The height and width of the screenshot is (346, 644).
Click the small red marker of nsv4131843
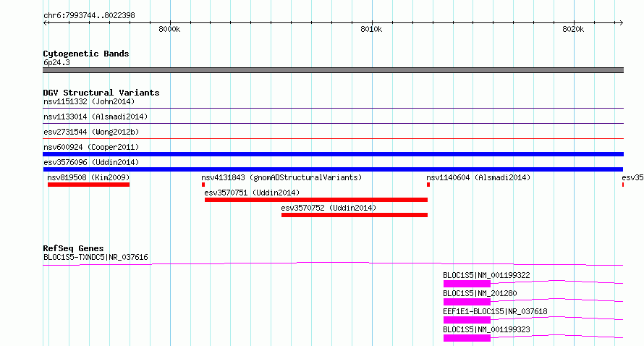point(203,185)
